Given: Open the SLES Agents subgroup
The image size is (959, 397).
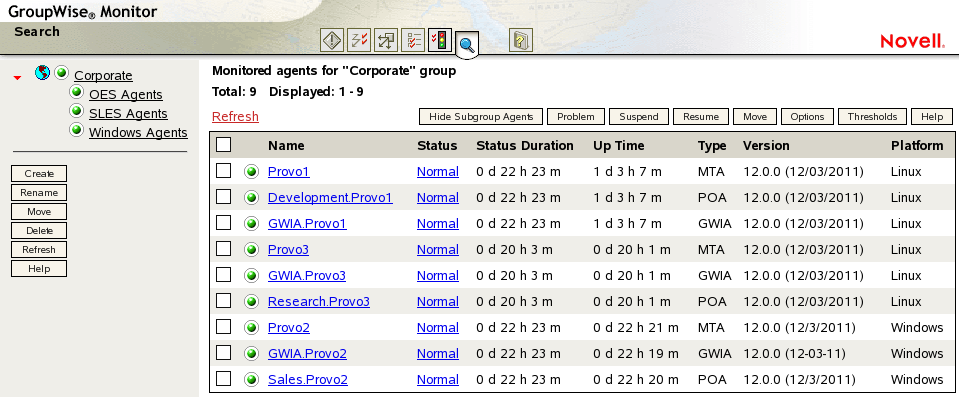Looking at the screenshot, I should point(128,114).
